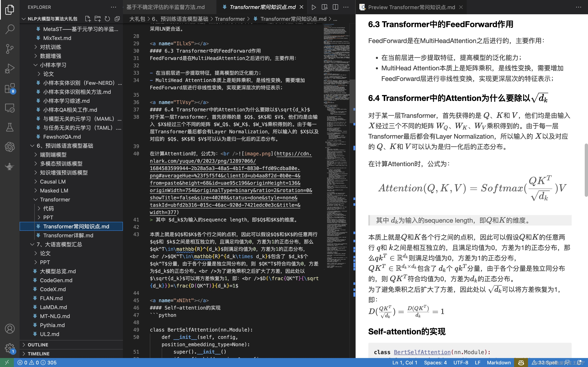Click the split editor icon in top bar
Screen dimensions: 588x367
[x=335, y=7]
